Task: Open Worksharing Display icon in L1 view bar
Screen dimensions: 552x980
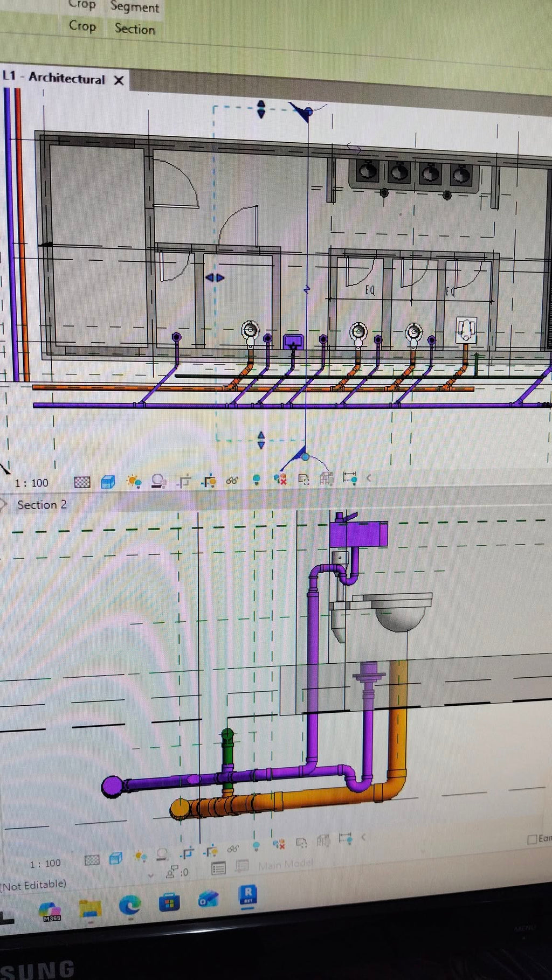Action: [x=280, y=478]
